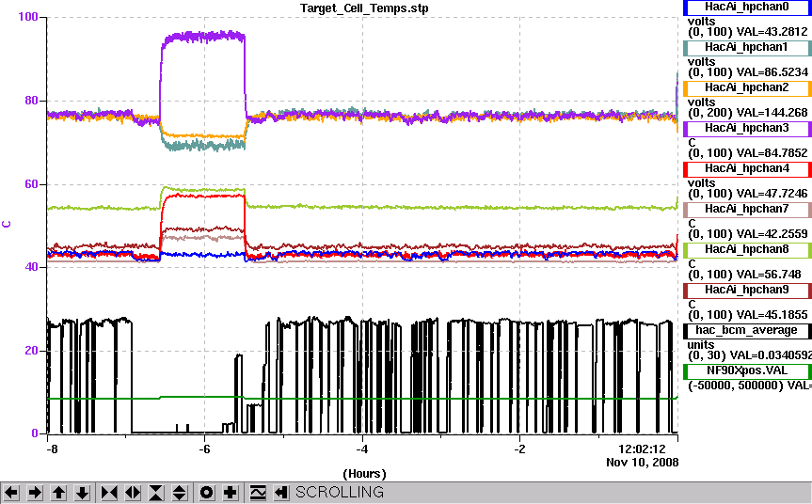Click the VAL=43.2812 reading for hpchan0
The width and height of the screenshot is (812, 504).
pyautogui.click(x=772, y=32)
